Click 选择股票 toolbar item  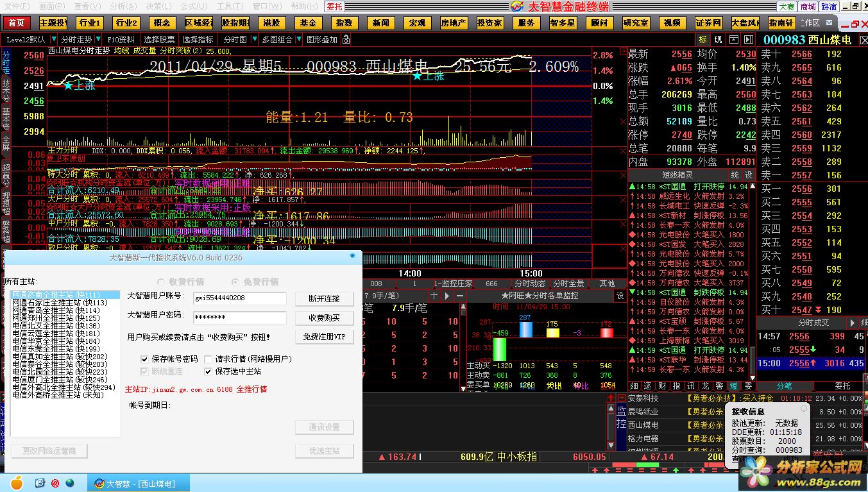pyautogui.click(x=159, y=39)
